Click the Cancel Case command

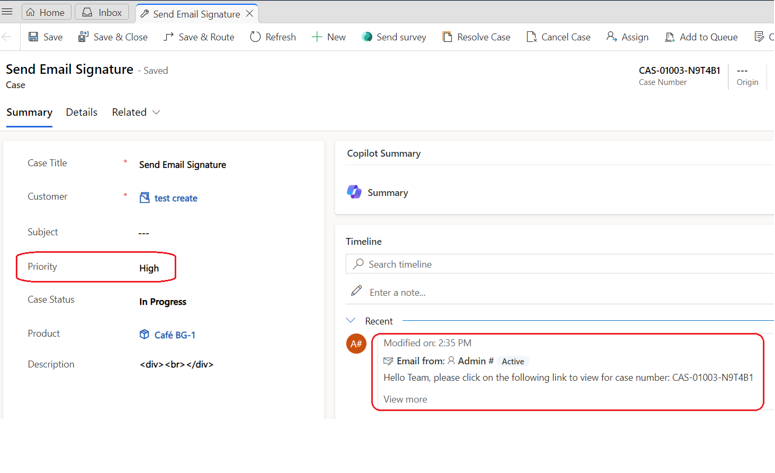click(x=558, y=37)
